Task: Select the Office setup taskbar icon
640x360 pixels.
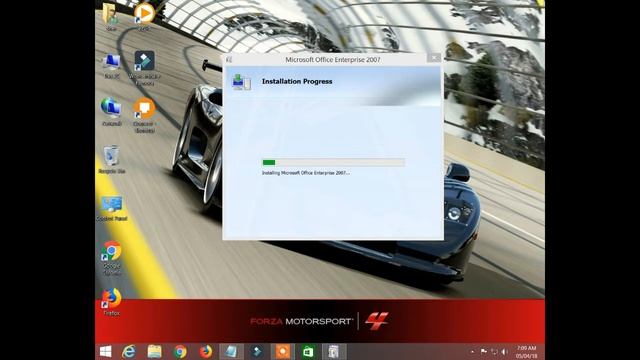Action: click(x=333, y=351)
